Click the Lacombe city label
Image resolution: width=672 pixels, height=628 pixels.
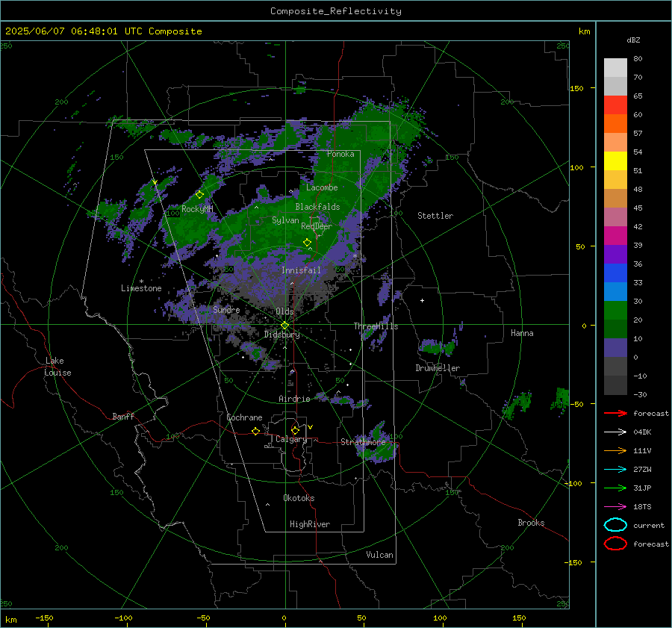322,187
